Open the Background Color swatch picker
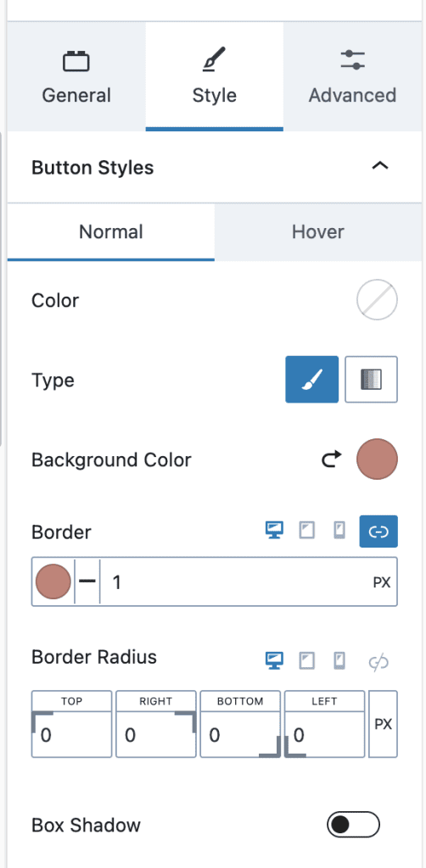 point(378,459)
